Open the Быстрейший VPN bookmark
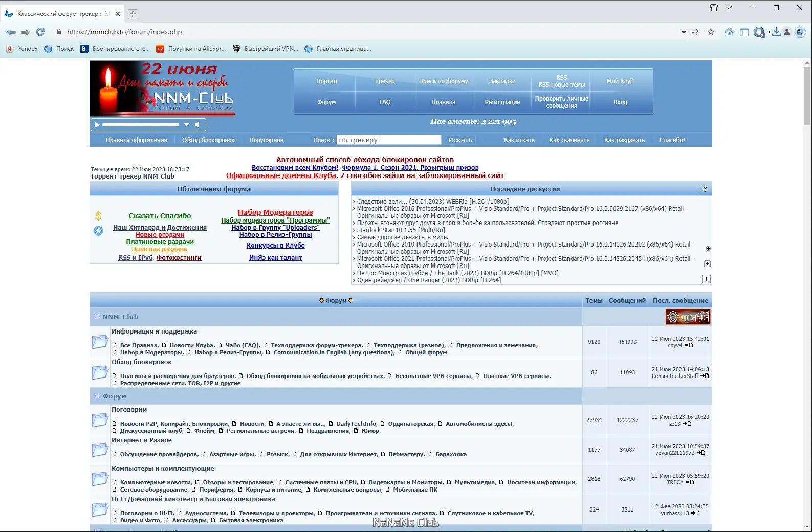The width and height of the screenshot is (812, 532). click(x=265, y=49)
